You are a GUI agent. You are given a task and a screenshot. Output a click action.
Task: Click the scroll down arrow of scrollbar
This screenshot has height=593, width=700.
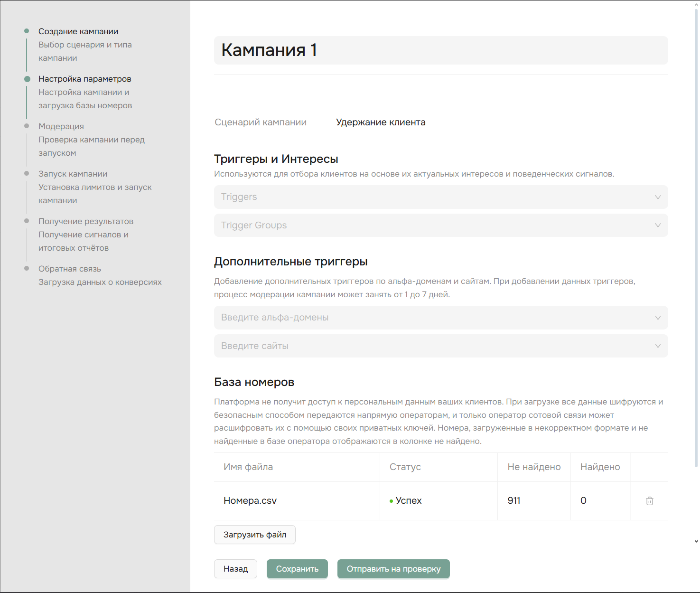pyautogui.click(x=696, y=541)
